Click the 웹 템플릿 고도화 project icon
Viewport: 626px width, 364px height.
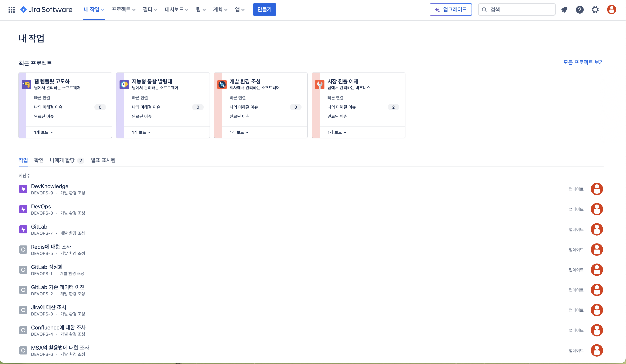[26, 84]
